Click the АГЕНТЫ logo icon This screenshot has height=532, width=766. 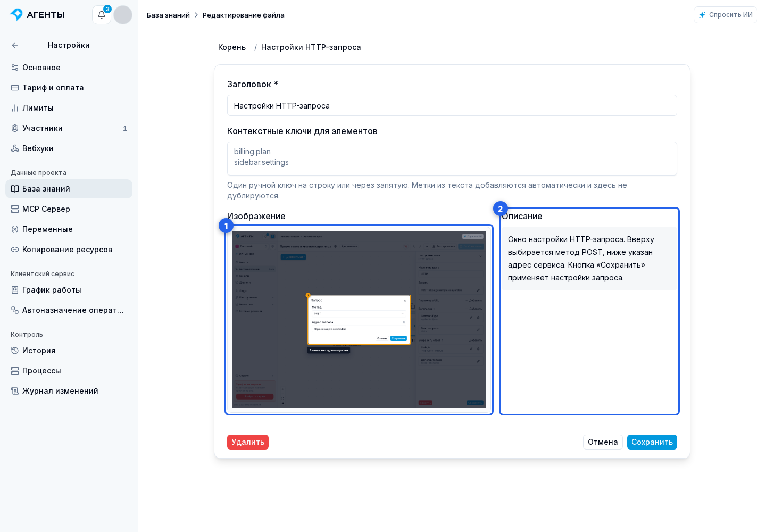16,14
